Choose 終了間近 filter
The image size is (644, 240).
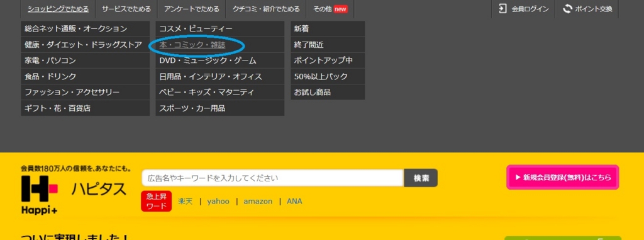pyautogui.click(x=328, y=45)
